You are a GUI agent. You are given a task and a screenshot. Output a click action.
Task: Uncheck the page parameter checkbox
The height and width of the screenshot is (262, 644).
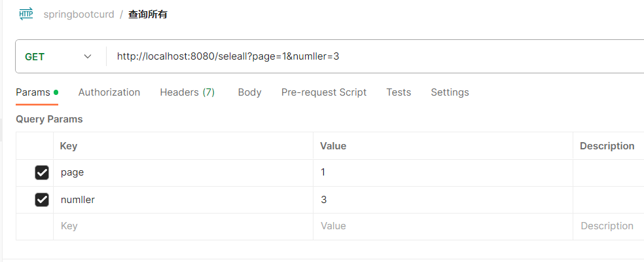click(42, 173)
